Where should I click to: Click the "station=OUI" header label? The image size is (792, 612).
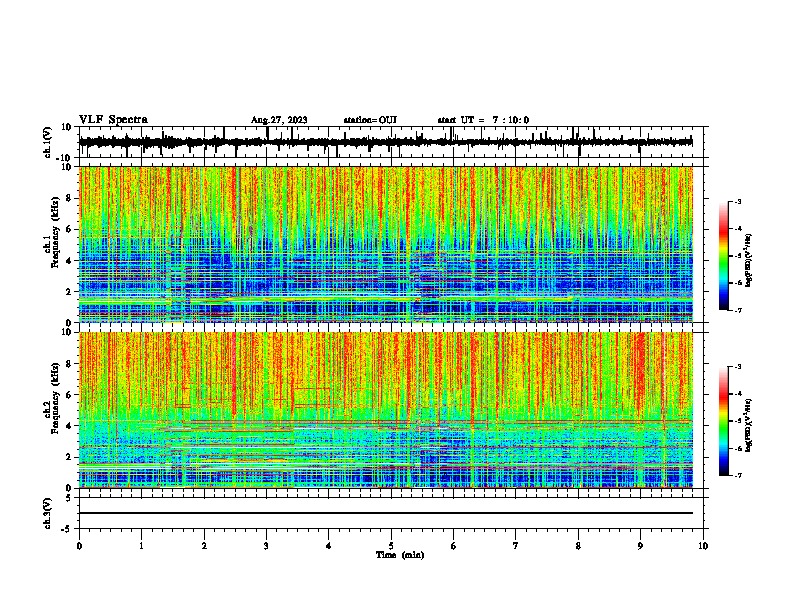coord(370,120)
